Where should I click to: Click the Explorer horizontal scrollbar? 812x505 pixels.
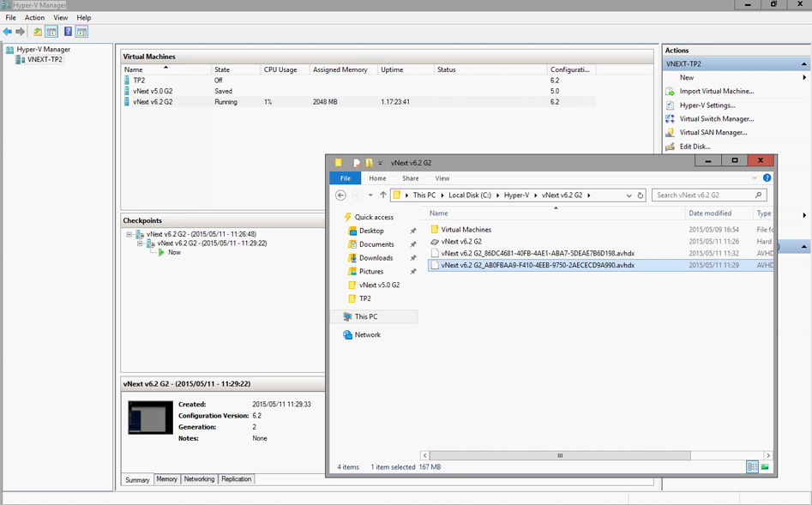559,456
